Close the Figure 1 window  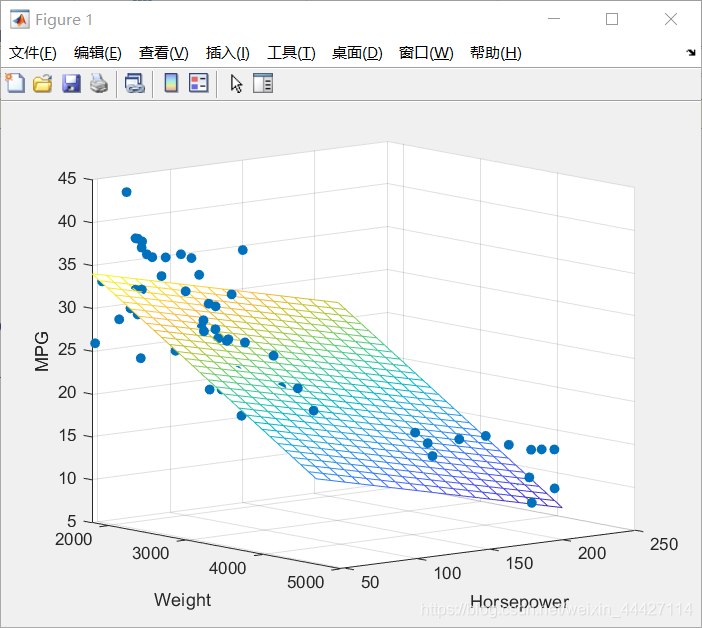tap(671, 19)
